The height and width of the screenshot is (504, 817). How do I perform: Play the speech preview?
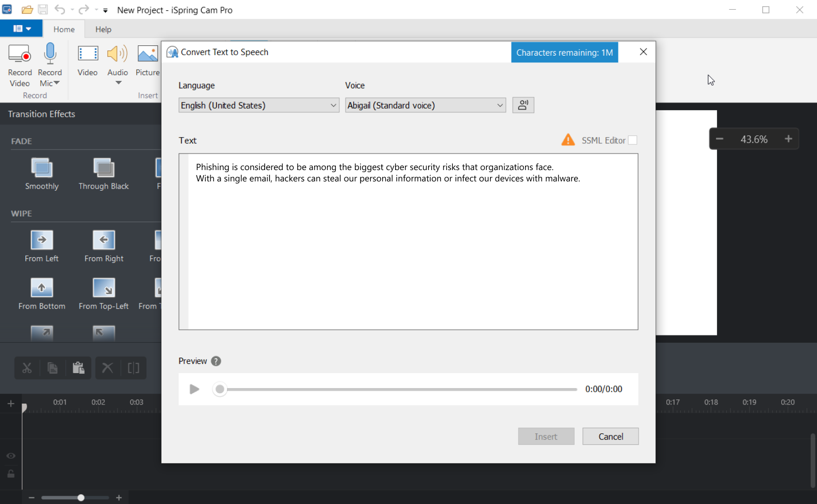pos(194,389)
